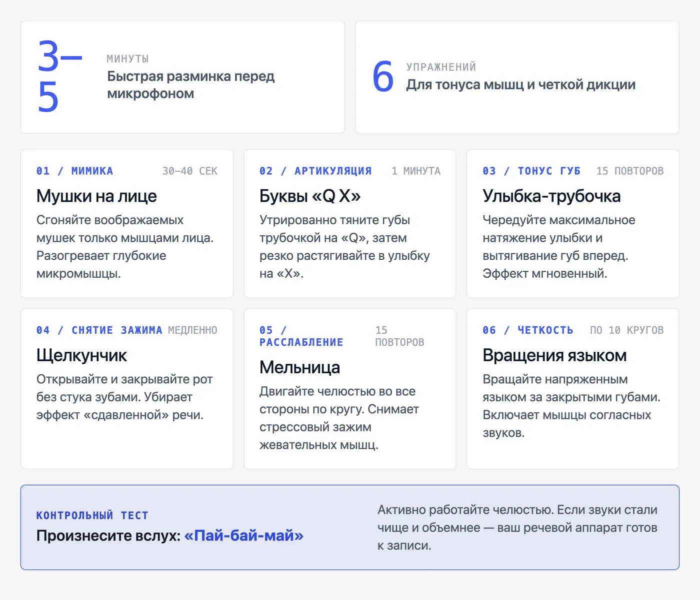
Task: Open the "Буквы «Q X»" card title
Action: click(310, 196)
